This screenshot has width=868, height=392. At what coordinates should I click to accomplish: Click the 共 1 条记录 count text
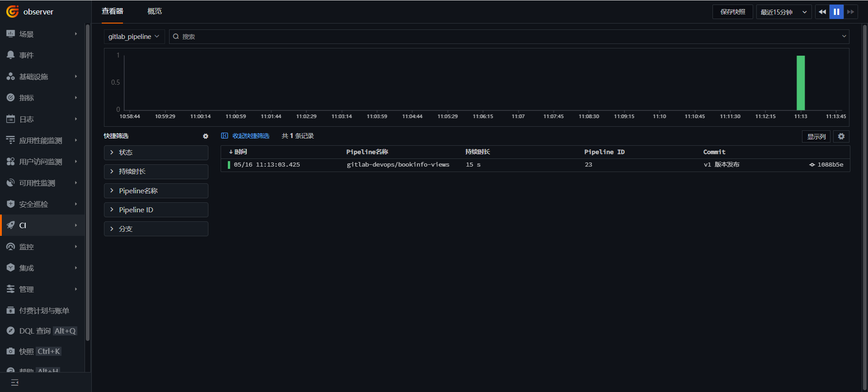pos(297,136)
